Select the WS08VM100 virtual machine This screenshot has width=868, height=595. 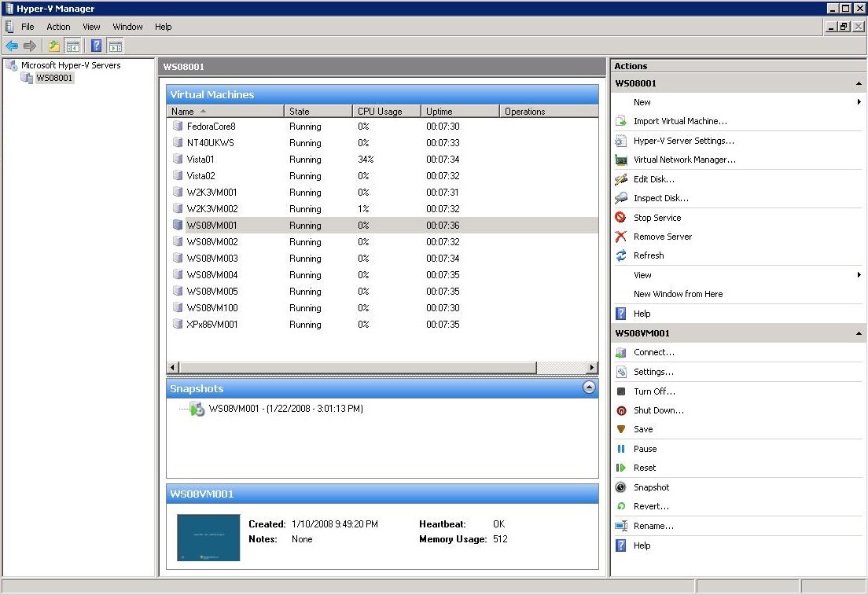[382, 308]
